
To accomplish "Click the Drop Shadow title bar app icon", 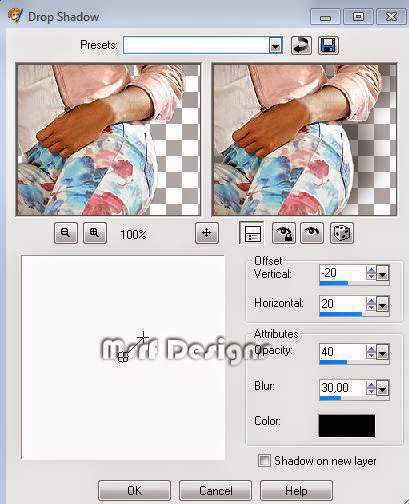I will click(x=15, y=16).
